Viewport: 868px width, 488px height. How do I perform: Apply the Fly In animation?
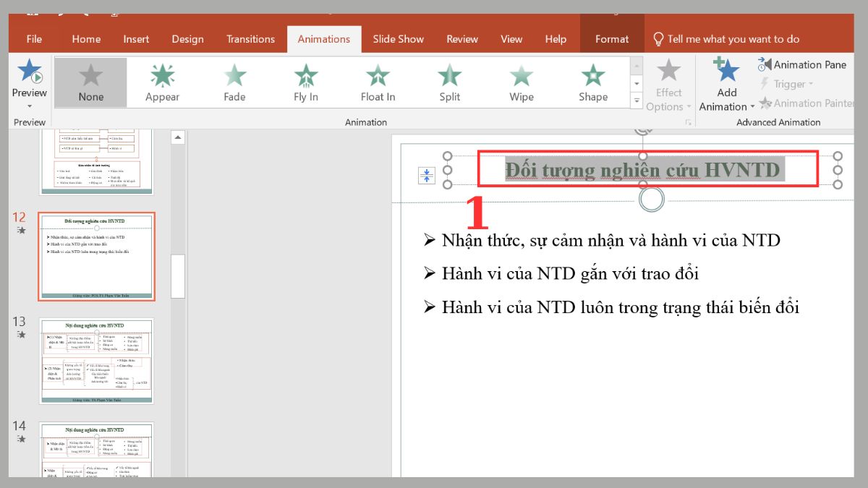coord(305,80)
